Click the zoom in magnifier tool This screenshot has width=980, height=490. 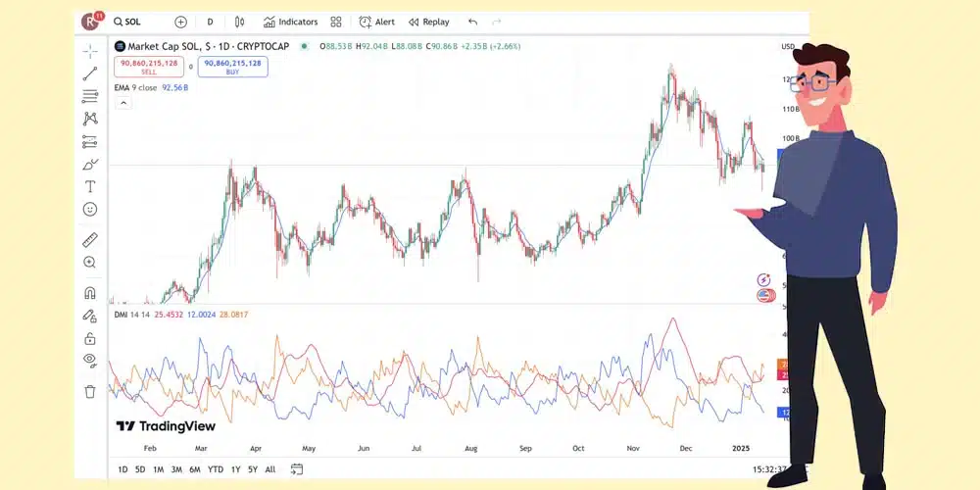point(90,262)
